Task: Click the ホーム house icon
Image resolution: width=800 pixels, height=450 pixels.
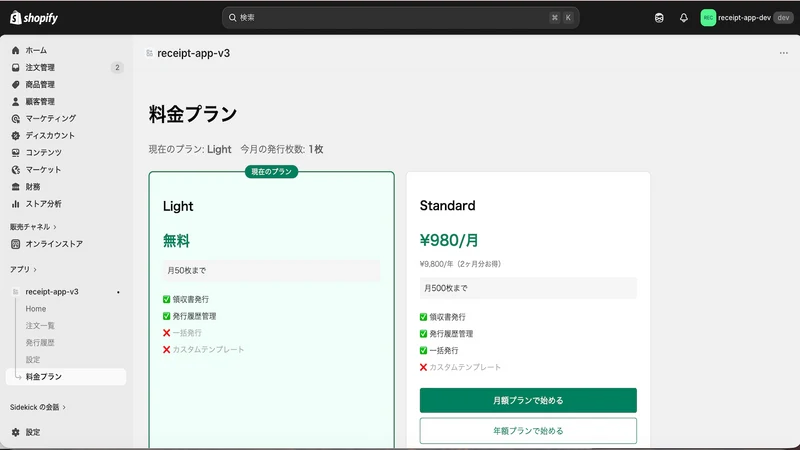Action: [15, 51]
